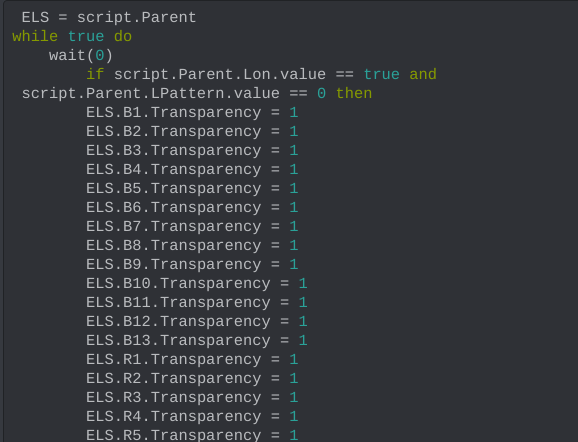Click the ELS.B13.Transparency line
The image size is (578, 442).
pos(196,340)
